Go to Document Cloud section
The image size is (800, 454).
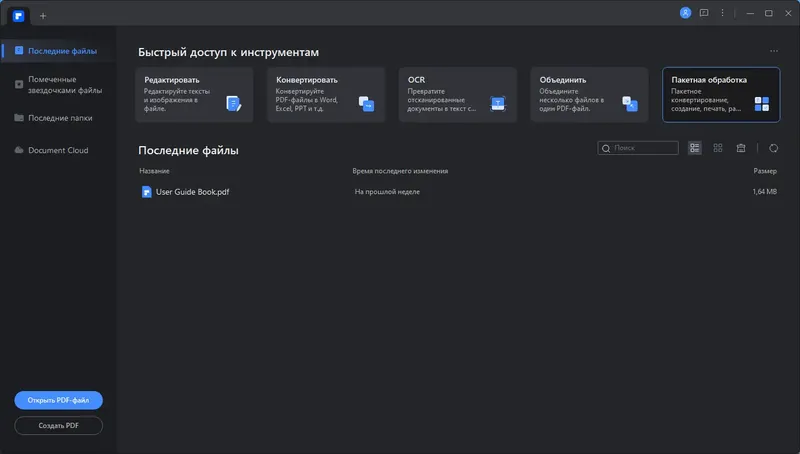tap(57, 150)
